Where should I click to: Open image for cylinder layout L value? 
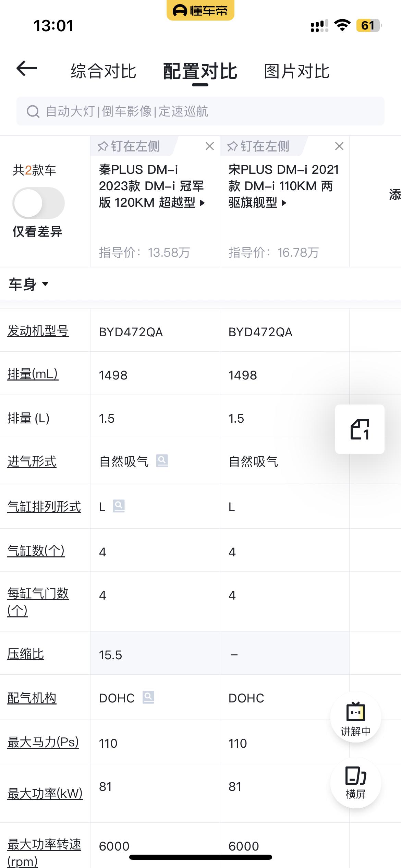119,506
